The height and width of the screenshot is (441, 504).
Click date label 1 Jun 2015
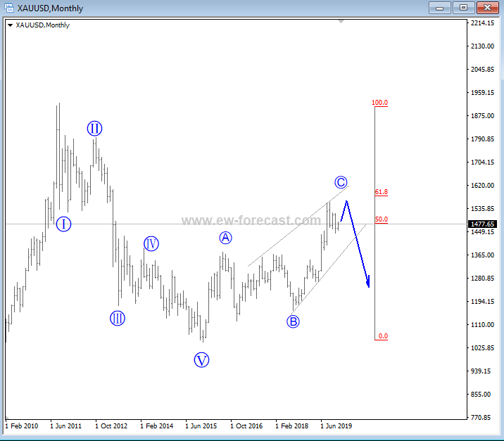tap(201, 426)
